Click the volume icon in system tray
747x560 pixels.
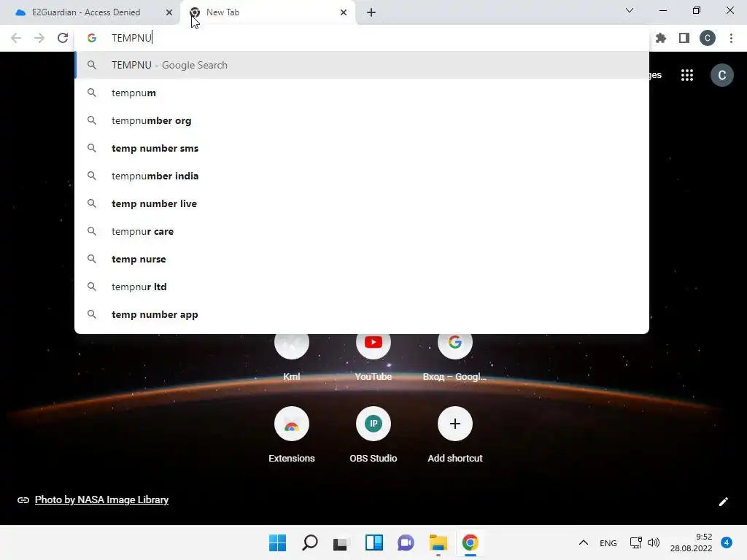pyautogui.click(x=654, y=542)
